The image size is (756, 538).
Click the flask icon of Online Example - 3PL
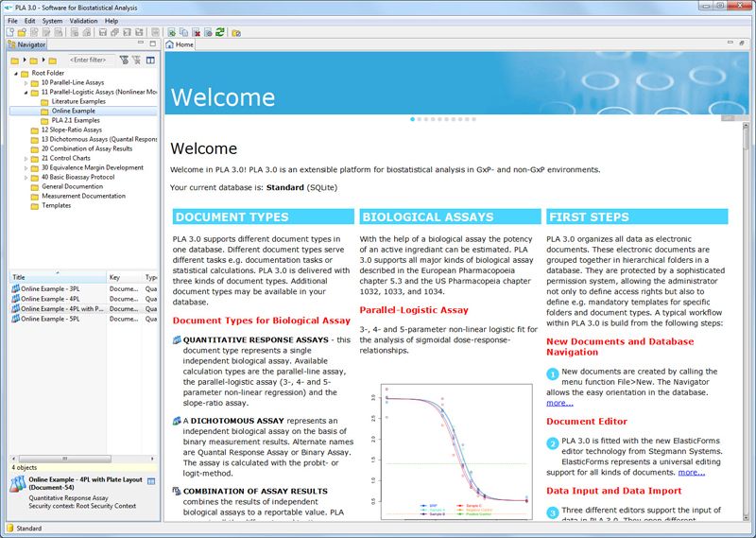[15, 288]
